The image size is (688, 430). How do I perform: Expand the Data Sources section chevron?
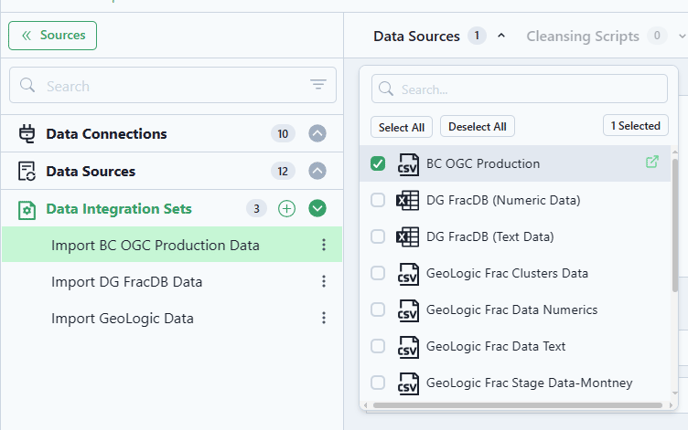317,171
